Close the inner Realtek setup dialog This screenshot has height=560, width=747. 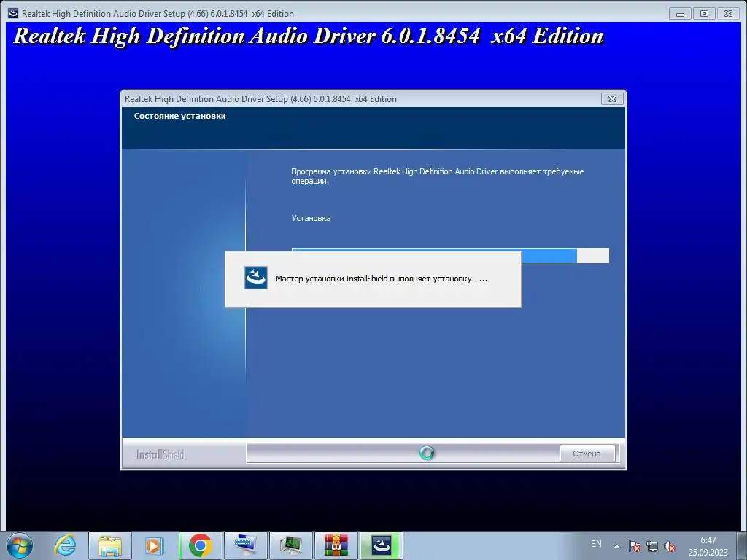click(x=612, y=98)
